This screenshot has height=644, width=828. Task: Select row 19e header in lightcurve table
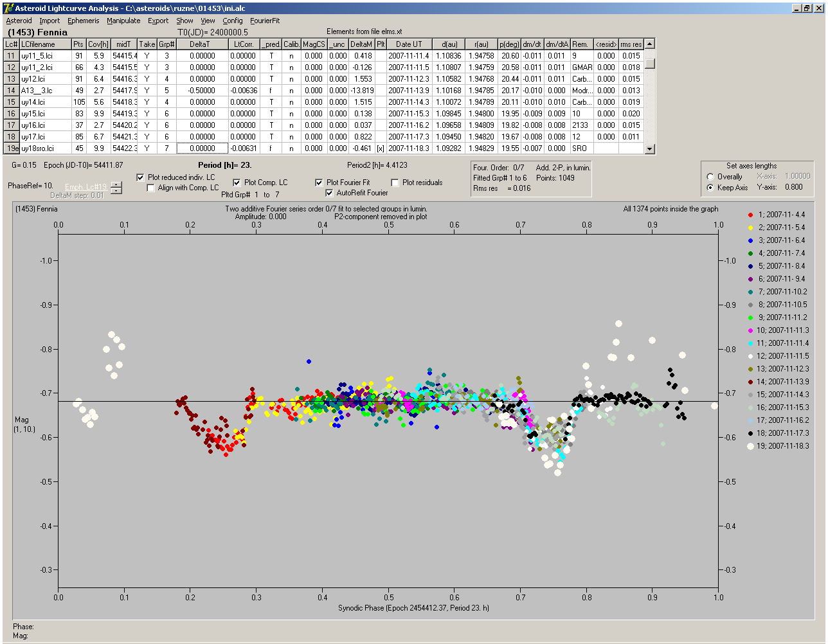[x=12, y=148]
